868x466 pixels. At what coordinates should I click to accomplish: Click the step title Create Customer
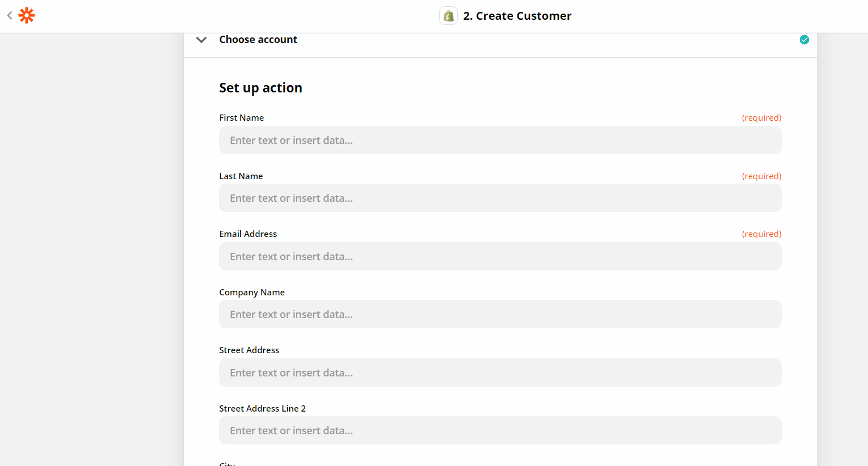pos(517,16)
